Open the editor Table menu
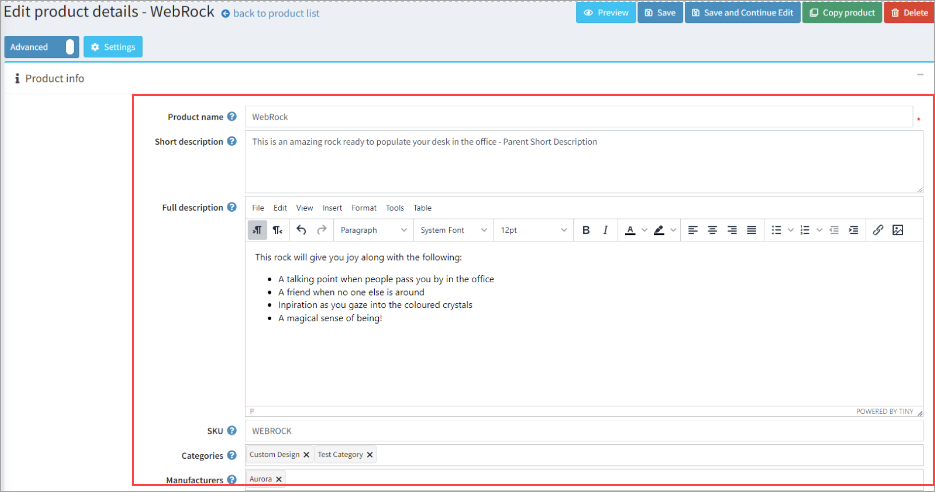 click(x=422, y=208)
